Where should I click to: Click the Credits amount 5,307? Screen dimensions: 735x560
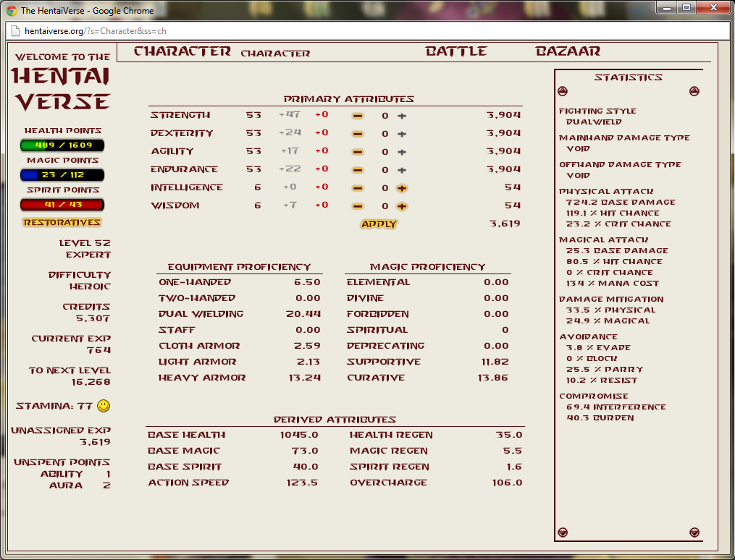[x=93, y=318]
